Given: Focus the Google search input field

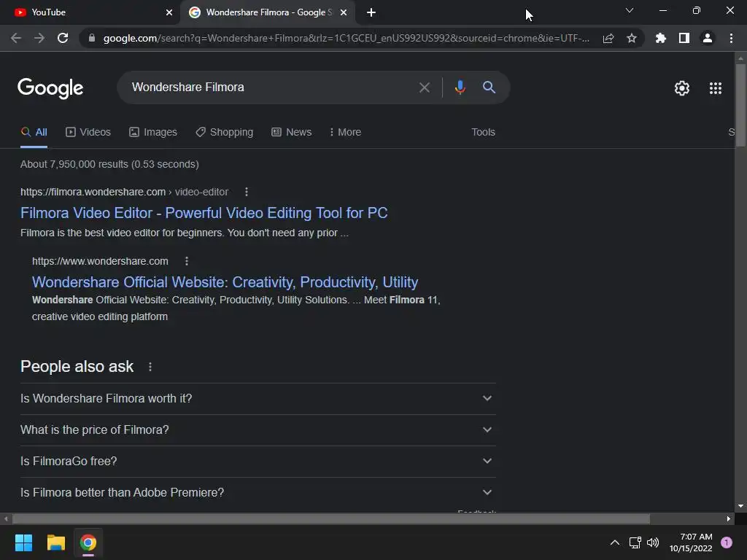Looking at the screenshot, I should [271, 87].
